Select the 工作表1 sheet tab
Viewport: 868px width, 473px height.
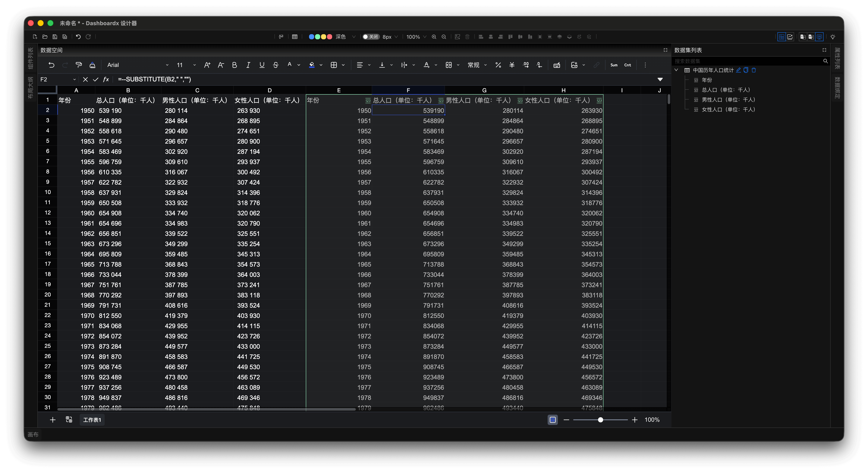click(92, 420)
